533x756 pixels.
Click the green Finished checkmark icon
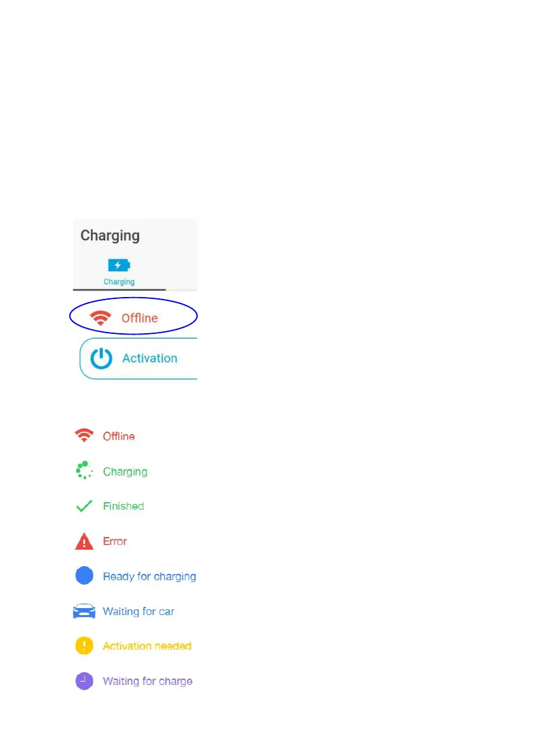pyautogui.click(x=84, y=507)
